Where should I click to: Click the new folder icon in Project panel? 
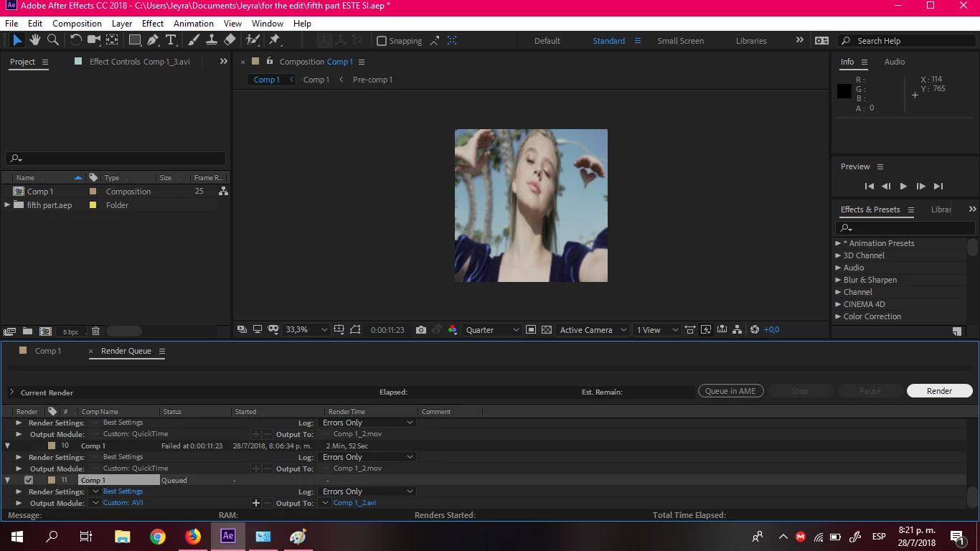pos(27,331)
